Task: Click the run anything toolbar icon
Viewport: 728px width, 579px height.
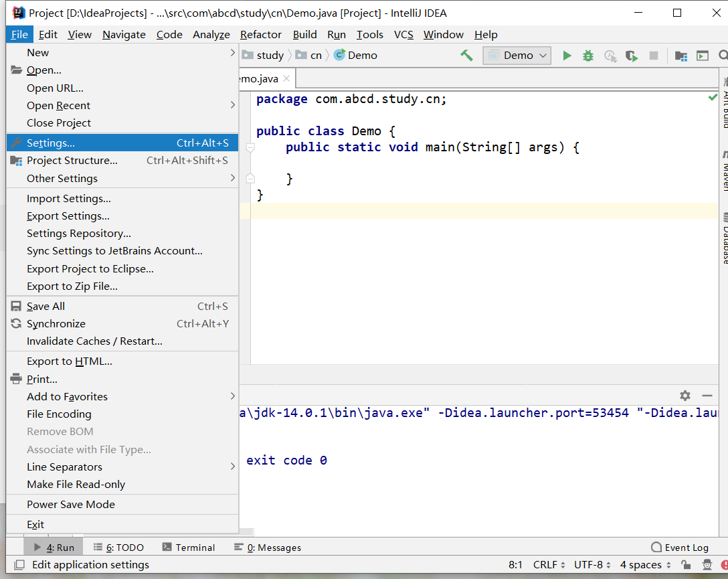Action: click(703, 56)
